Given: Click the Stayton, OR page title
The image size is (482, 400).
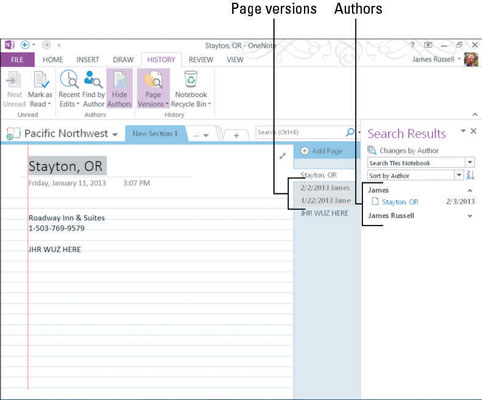Looking at the screenshot, I should click(x=65, y=166).
